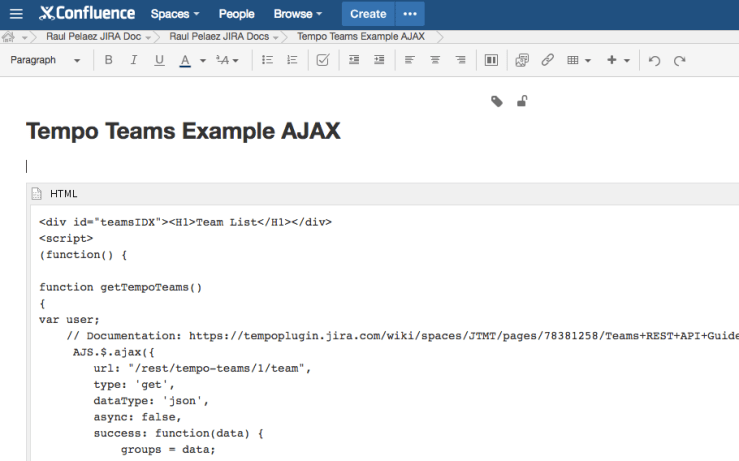Click the Create button
This screenshot has width=739, height=461.
(368, 14)
